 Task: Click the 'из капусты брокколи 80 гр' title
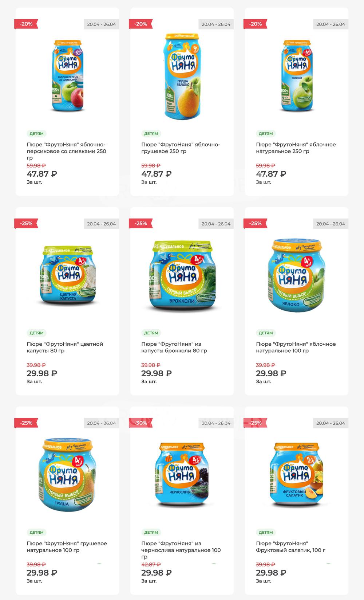point(174,347)
